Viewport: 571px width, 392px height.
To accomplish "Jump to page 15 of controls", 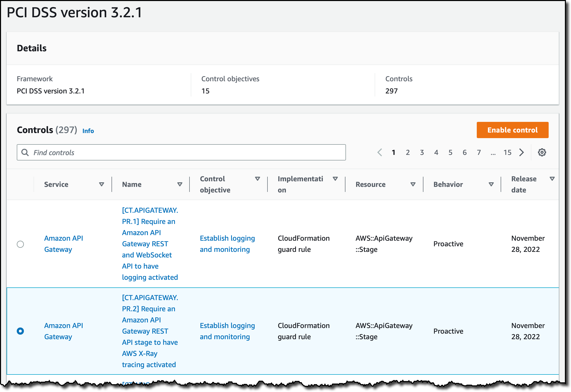I will 507,152.
